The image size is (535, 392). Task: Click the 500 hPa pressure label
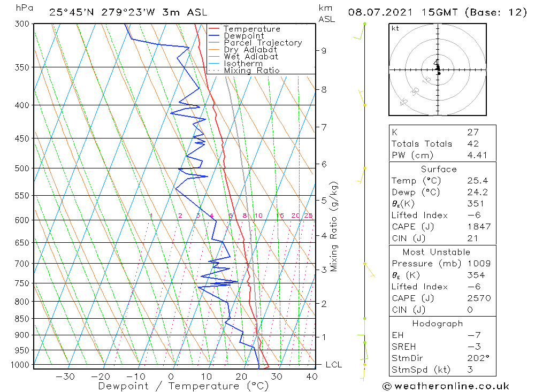[x=22, y=168]
